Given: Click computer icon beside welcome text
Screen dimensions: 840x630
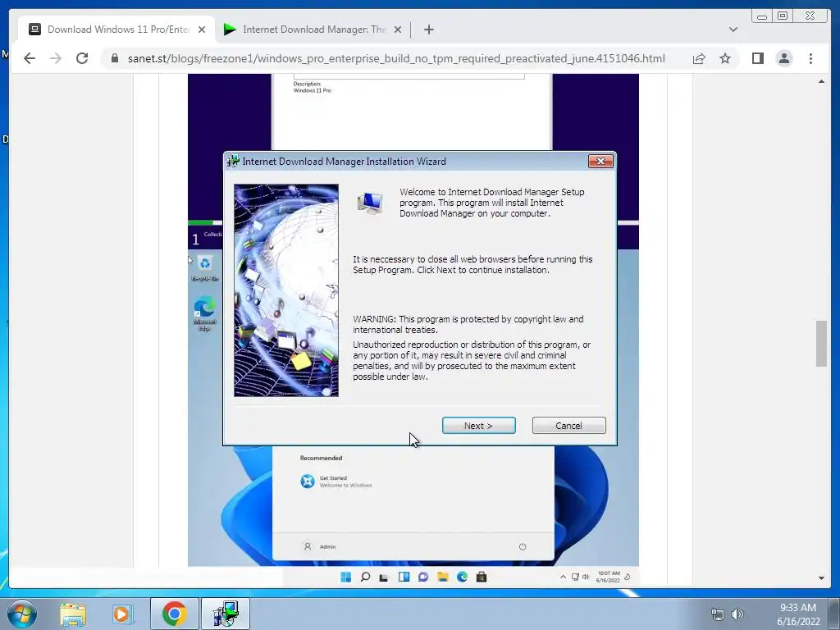Looking at the screenshot, I should [x=370, y=203].
